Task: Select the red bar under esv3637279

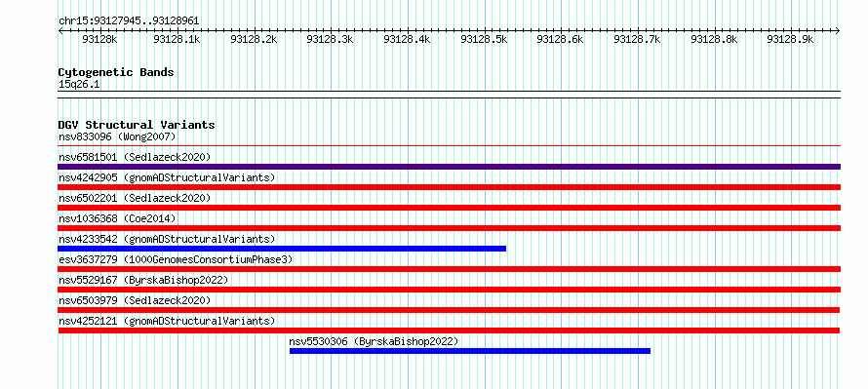Action: 449,269
